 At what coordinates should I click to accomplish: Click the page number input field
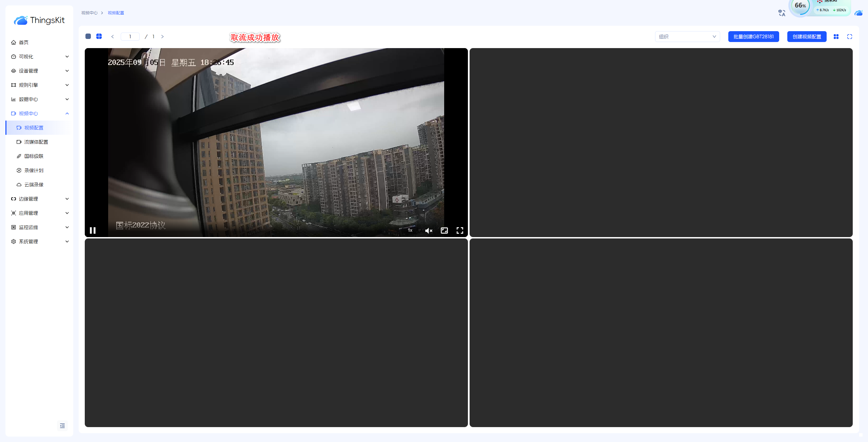[130, 37]
